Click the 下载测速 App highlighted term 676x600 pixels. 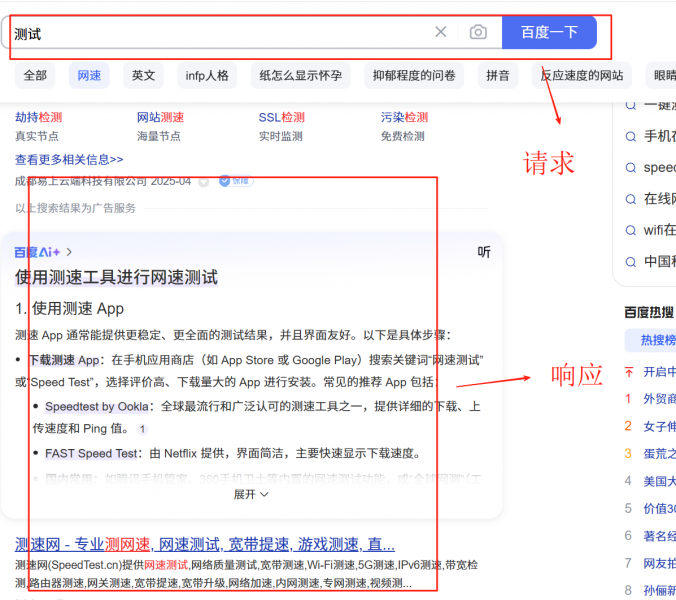[64, 360]
